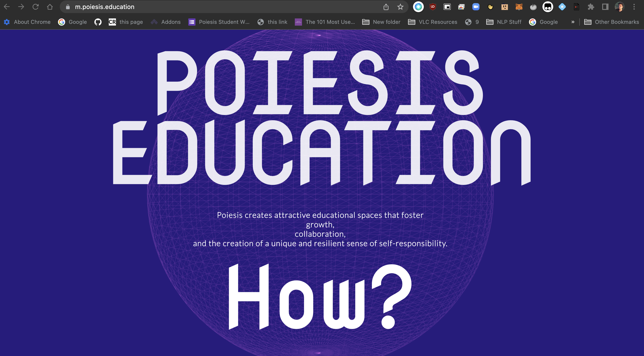644x356 pixels.
Task: Bookmark this page with star icon
Action: point(400,7)
